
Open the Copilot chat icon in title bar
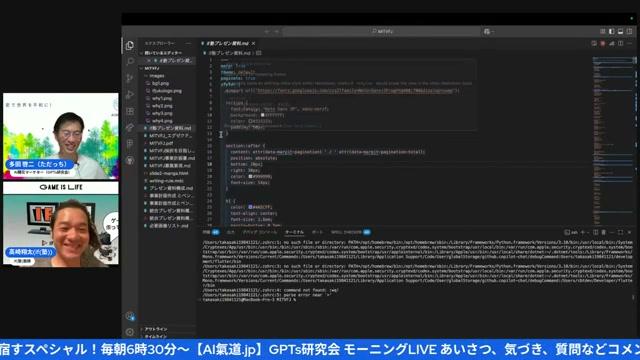pyautogui.click(x=487, y=31)
